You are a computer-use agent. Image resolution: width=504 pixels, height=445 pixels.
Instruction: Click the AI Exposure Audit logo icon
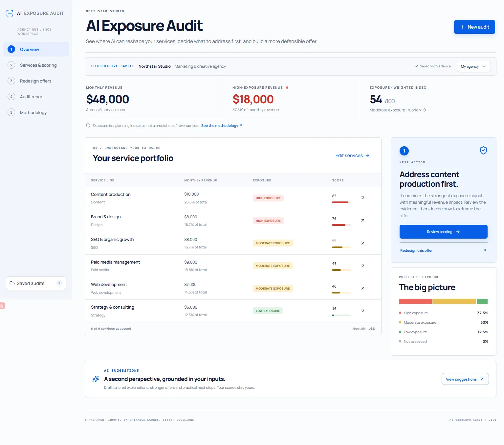[x=10, y=13]
